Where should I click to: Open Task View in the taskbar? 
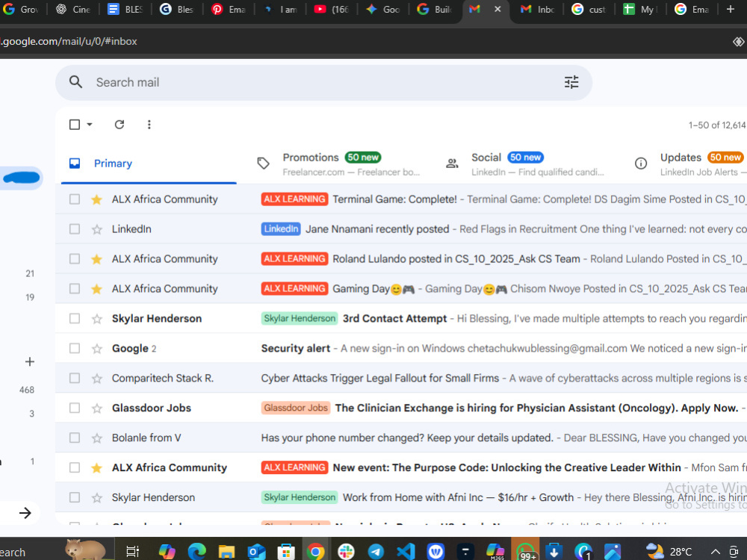(x=132, y=552)
